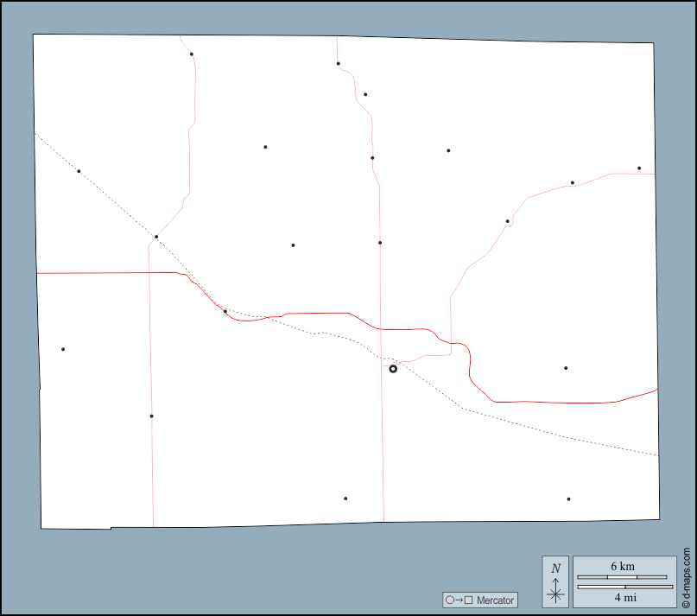Screen dimensions: 697x616
Task: Open the d-maps.com copyright link
Action: pyautogui.click(x=687, y=577)
